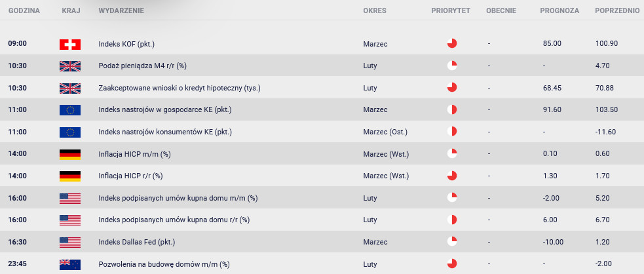Click the POPRZEDNIO column header
Image resolution: width=644 pixels, height=274 pixels.
point(617,10)
